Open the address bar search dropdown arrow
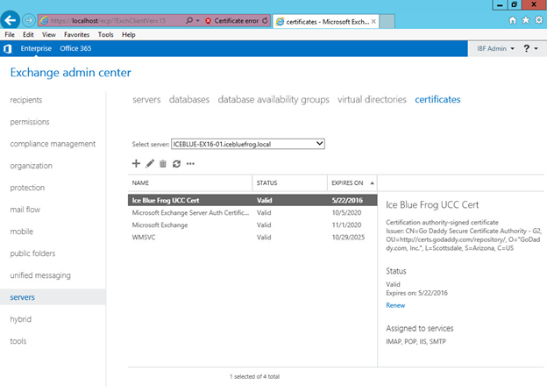The width and height of the screenshot is (547, 392). [x=198, y=20]
